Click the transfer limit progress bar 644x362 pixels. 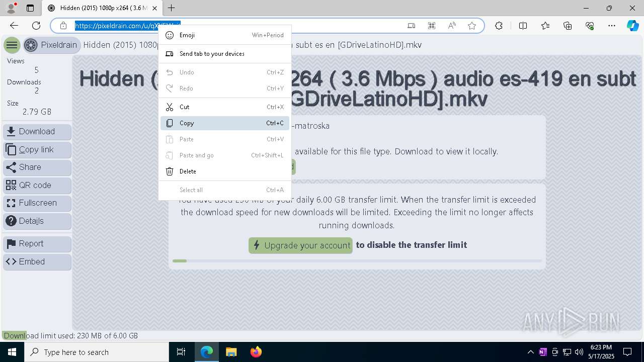(357, 261)
